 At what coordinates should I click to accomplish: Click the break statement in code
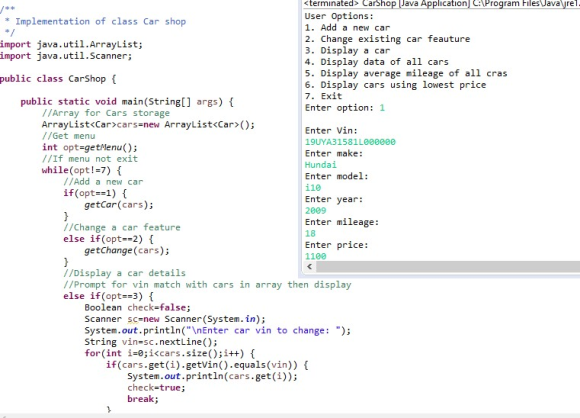(x=143, y=399)
